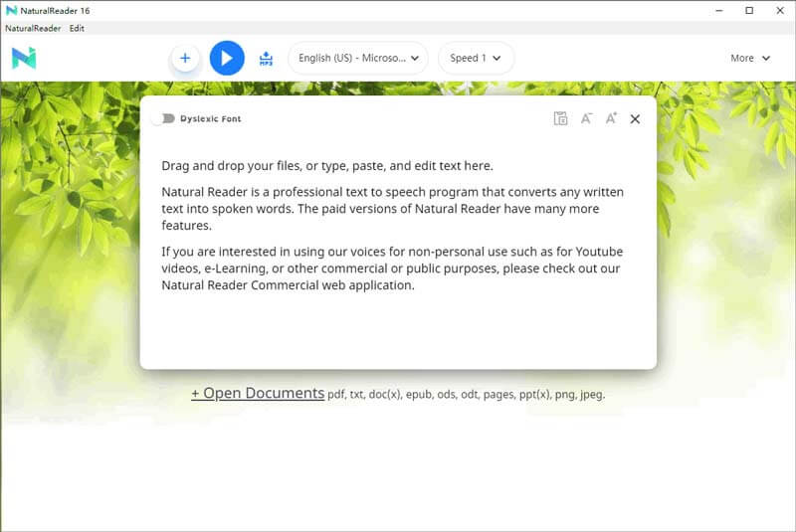The image size is (796, 532).
Task: Close the NaturalReader 16 window
Action: click(x=780, y=10)
